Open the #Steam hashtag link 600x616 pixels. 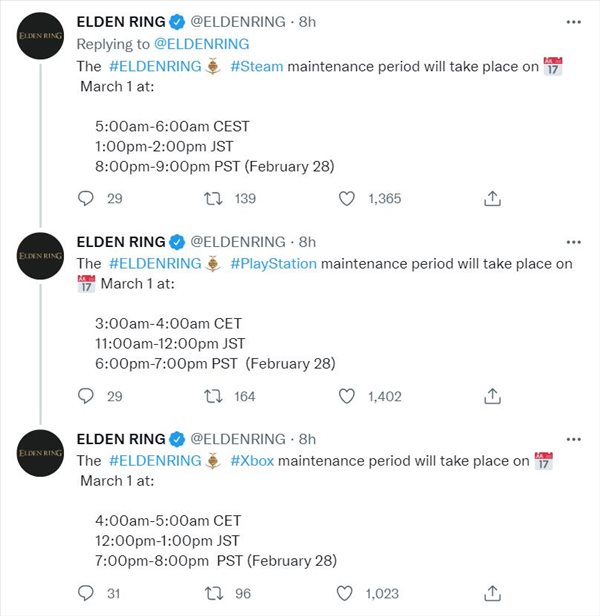(x=257, y=66)
